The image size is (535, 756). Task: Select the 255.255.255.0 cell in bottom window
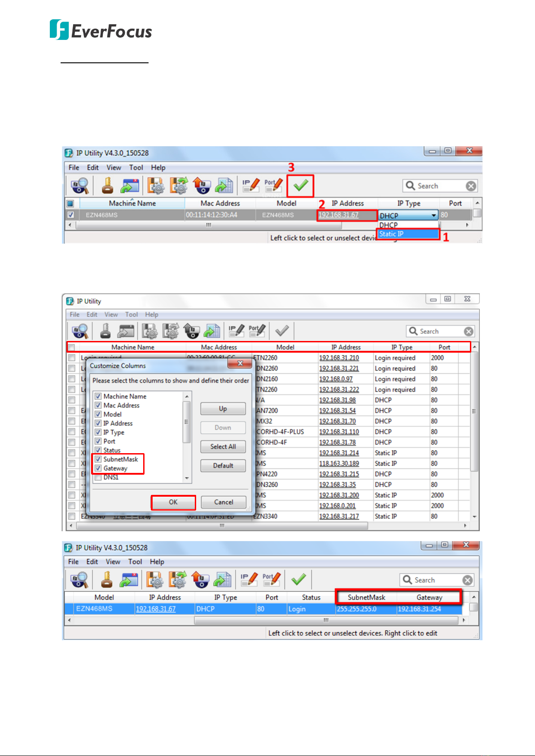coord(366,609)
